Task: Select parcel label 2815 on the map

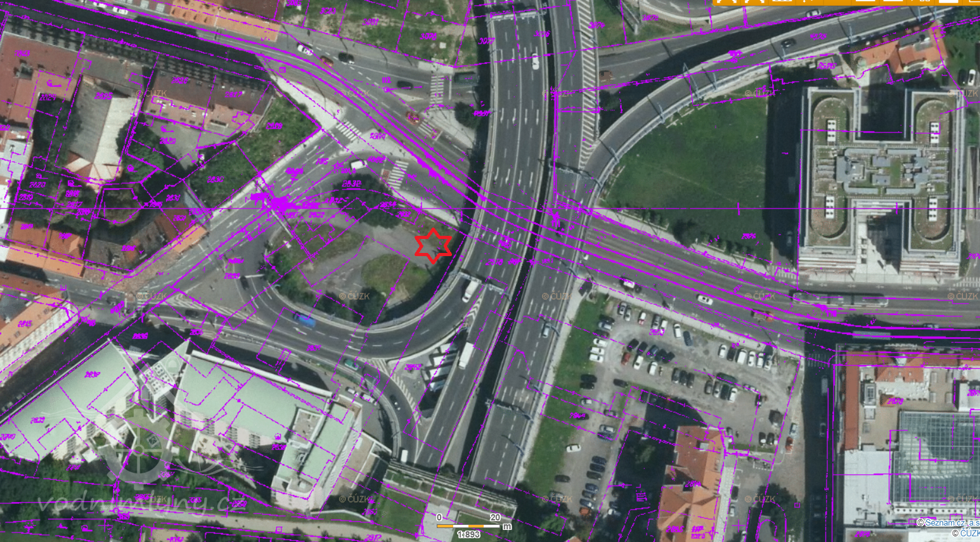Action: click(x=25, y=324)
